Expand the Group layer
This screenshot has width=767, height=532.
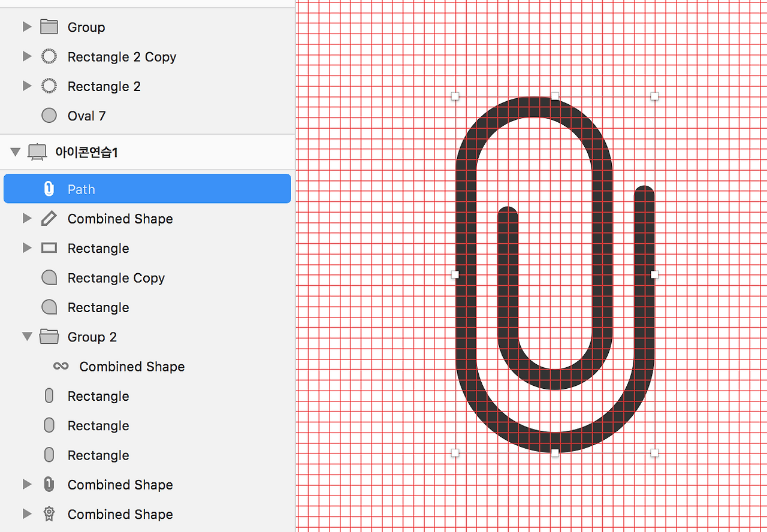tap(26, 27)
